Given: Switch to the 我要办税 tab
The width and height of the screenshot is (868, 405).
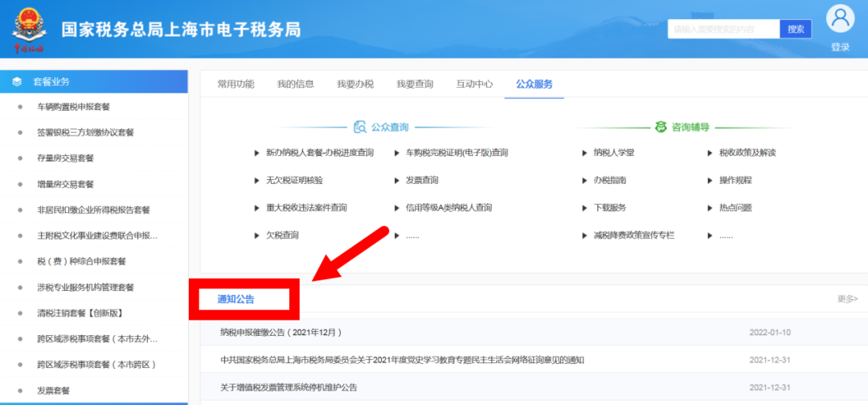Looking at the screenshot, I should [x=355, y=84].
